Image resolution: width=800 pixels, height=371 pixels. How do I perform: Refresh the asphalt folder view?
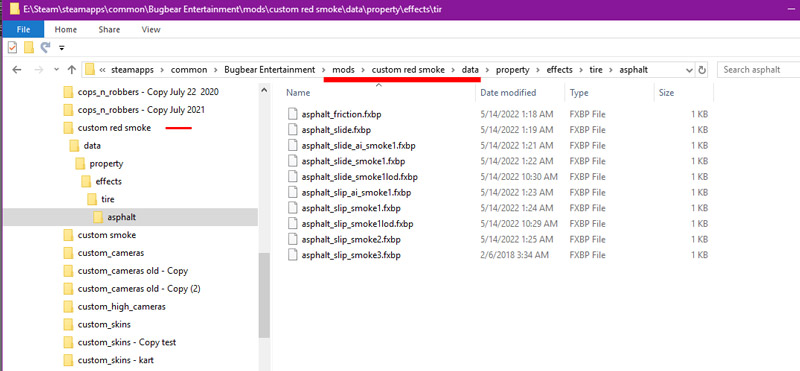click(x=702, y=70)
